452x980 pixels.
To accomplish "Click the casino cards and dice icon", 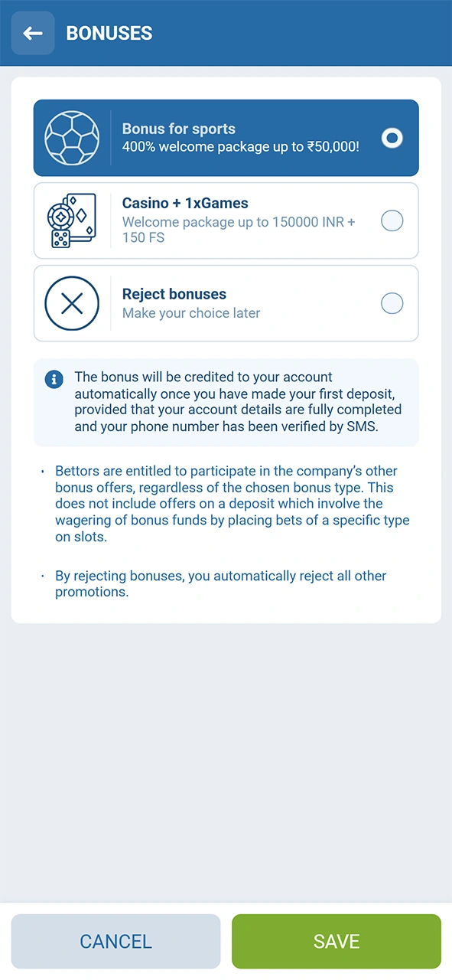I will point(73,220).
